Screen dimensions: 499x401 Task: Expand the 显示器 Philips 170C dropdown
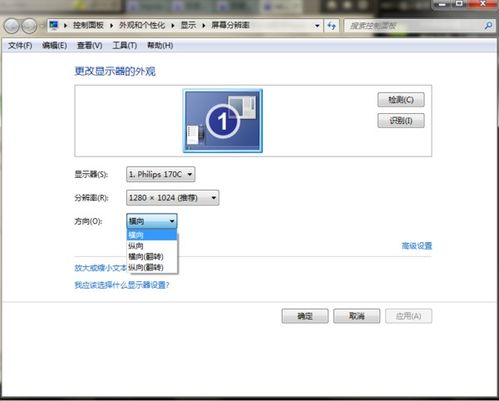pos(161,174)
